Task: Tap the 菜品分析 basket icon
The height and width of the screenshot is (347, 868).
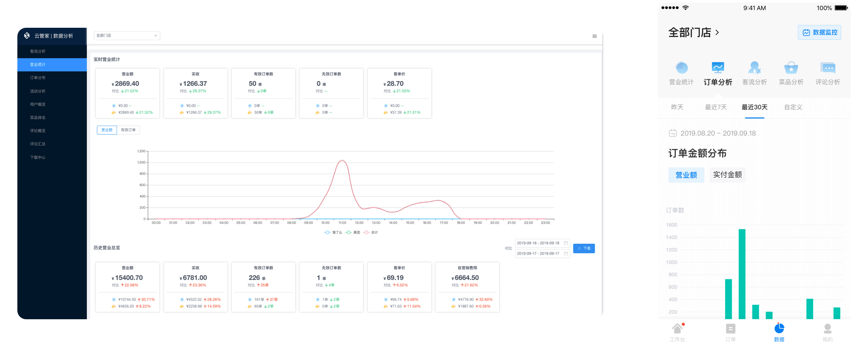Action: click(791, 68)
